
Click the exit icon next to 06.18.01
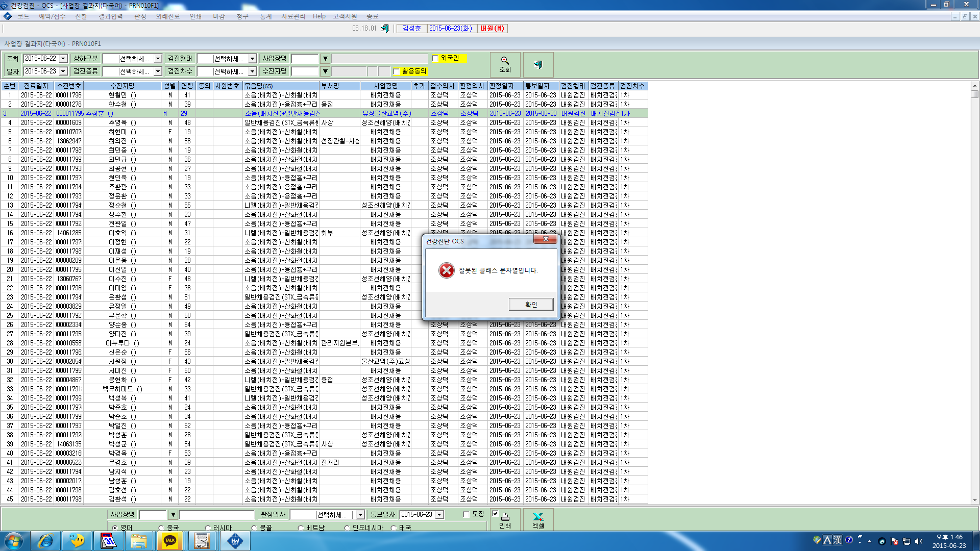click(x=385, y=29)
